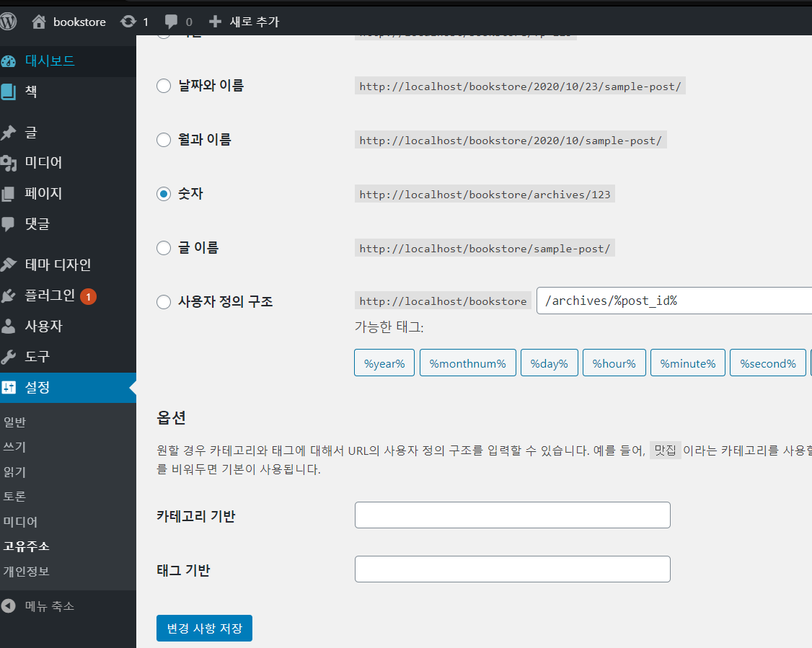Click the archives/123 example URL text

pyautogui.click(x=485, y=194)
